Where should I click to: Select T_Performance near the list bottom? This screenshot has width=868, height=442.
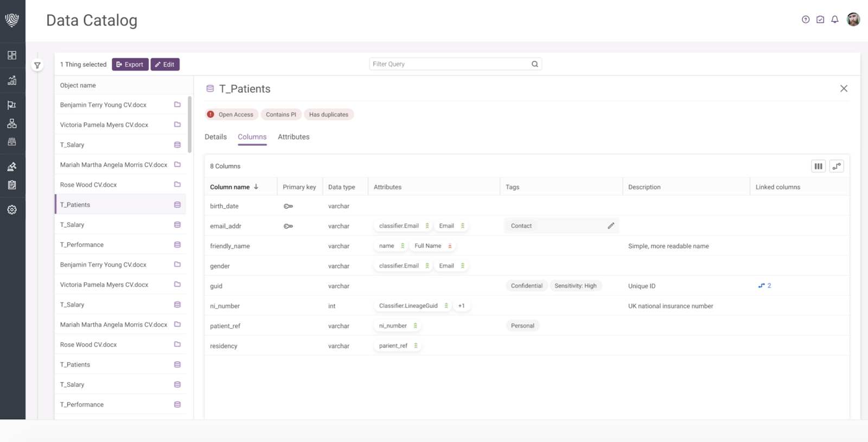pyautogui.click(x=120, y=405)
